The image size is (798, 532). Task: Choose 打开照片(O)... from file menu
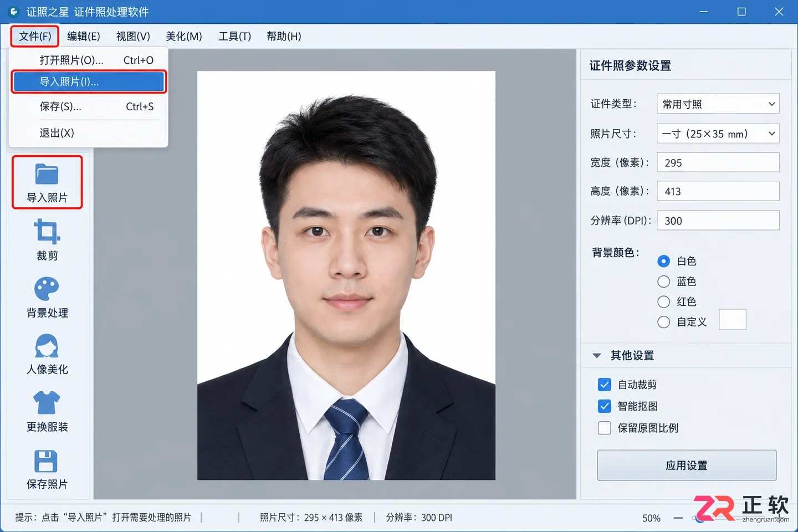(x=89, y=60)
